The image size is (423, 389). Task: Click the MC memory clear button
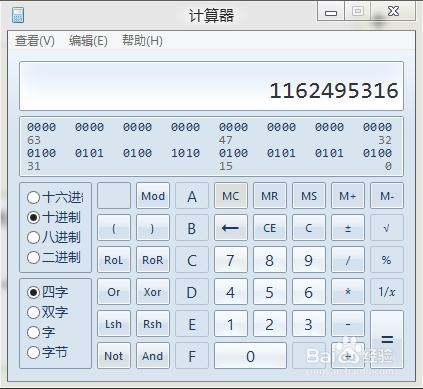(231, 196)
